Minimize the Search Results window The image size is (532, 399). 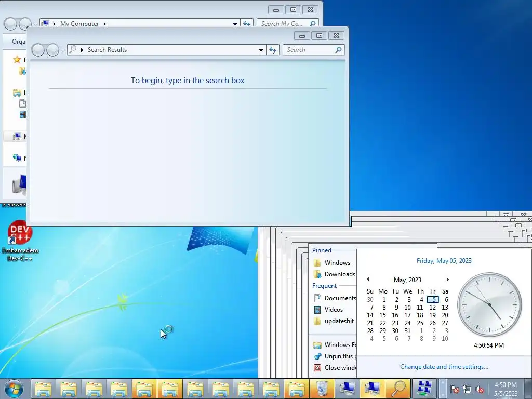coord(302,36)
